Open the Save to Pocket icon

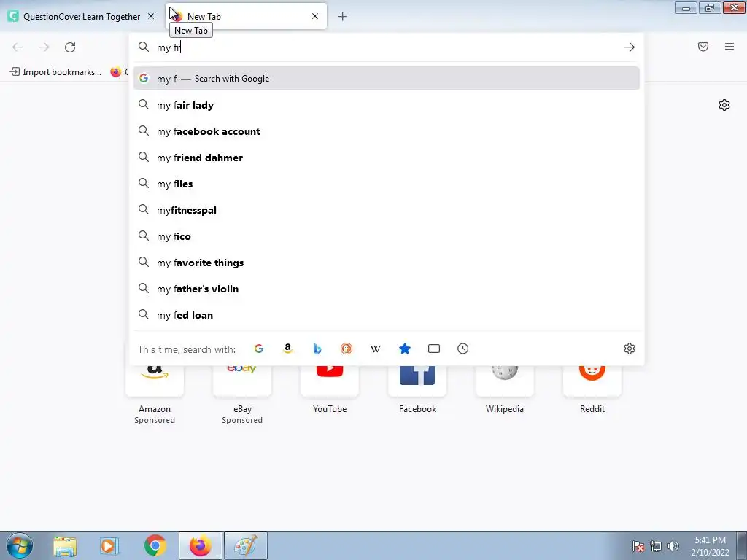point(703,47)
